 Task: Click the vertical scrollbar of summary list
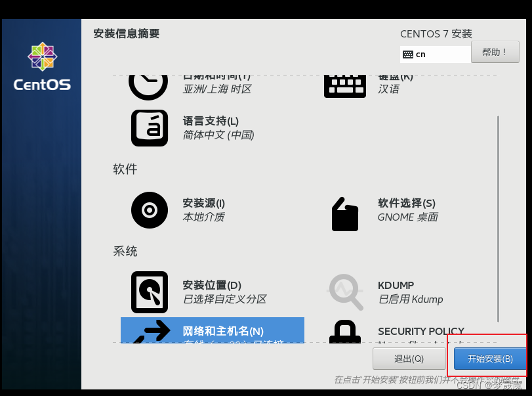coord(498,219)
